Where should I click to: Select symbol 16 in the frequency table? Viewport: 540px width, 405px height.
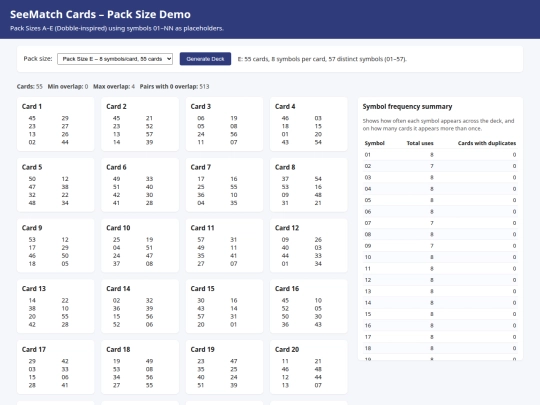(440, 325)
